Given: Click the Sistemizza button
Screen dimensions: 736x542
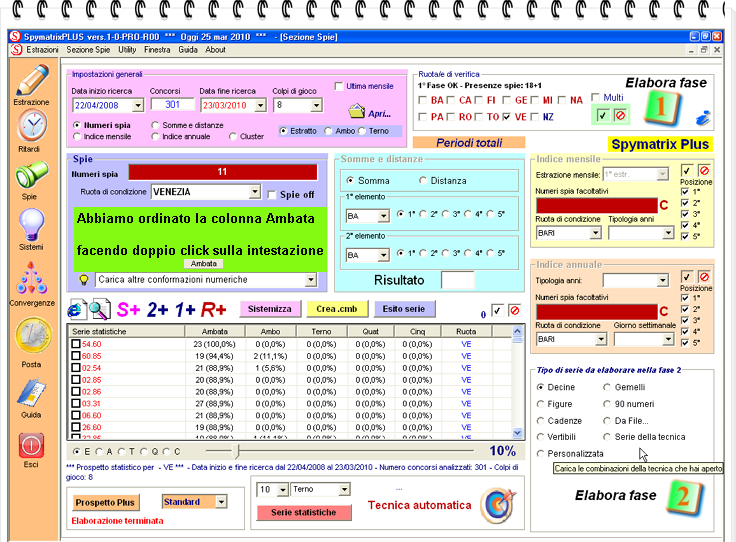Looking at the screenshot, I should 270,309.
